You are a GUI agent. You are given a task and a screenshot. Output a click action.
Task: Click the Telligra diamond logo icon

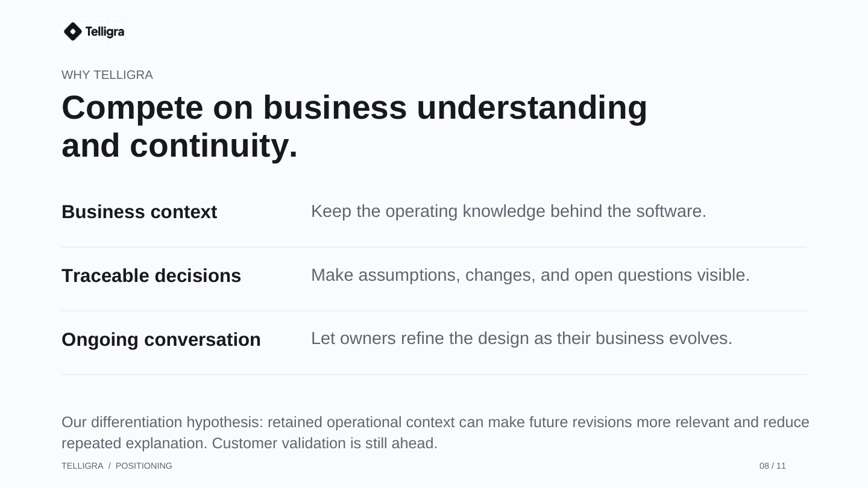(72, 31)
